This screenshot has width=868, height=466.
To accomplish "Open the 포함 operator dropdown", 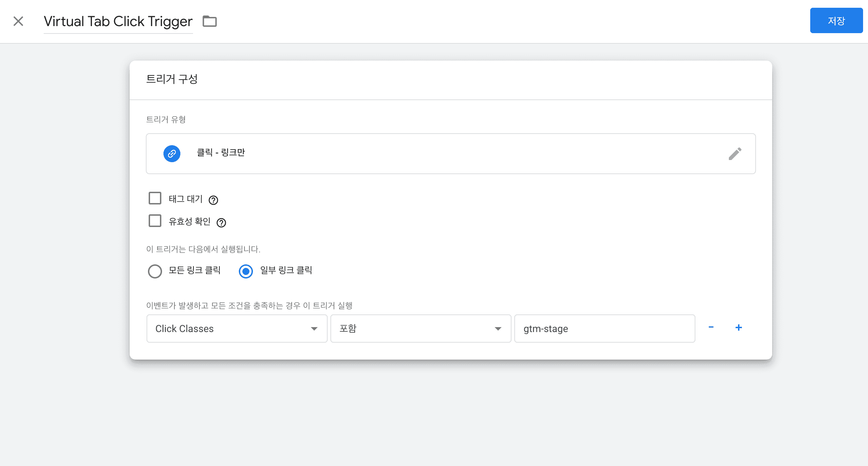I will [421, 329].
